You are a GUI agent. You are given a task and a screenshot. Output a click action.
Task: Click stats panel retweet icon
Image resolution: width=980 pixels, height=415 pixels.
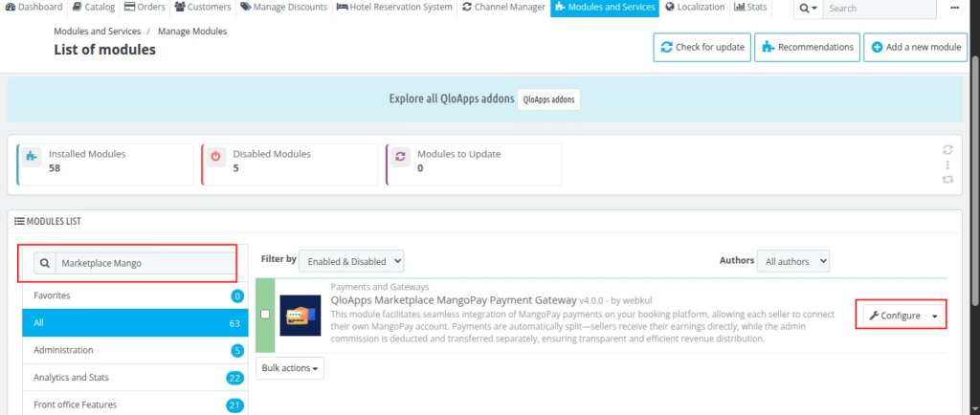click(x=947, y=179)
